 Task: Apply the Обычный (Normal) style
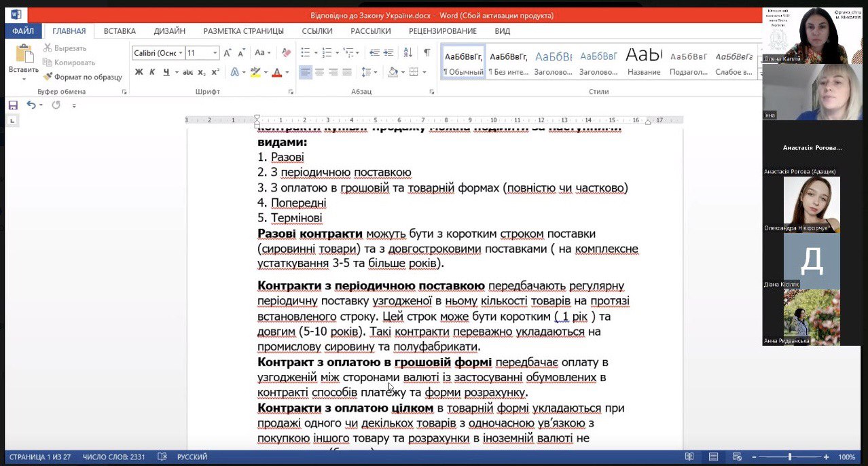(463, 62)
